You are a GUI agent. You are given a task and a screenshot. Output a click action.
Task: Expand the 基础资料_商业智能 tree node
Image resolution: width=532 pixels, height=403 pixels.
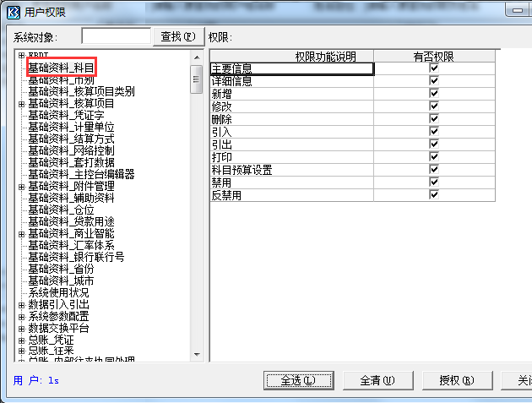[21, 234]
